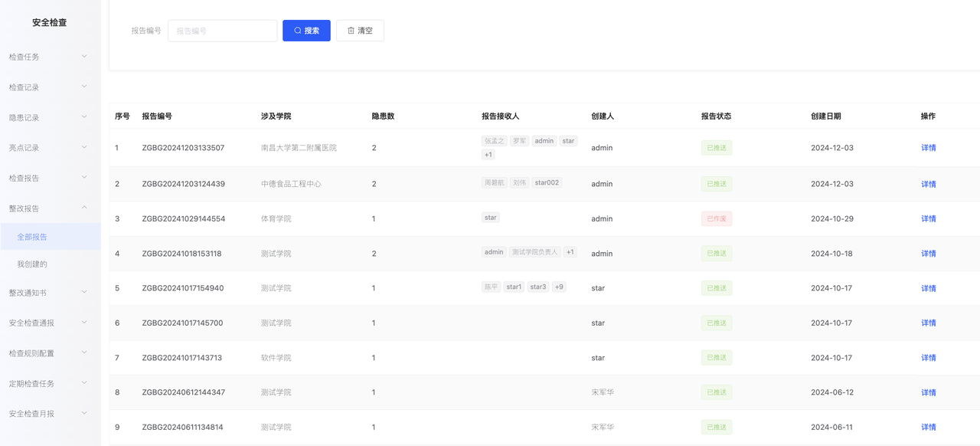Open 详情 for report ZGBG20241017154940
Screen dimensions: 980x446
coord(929,288)
